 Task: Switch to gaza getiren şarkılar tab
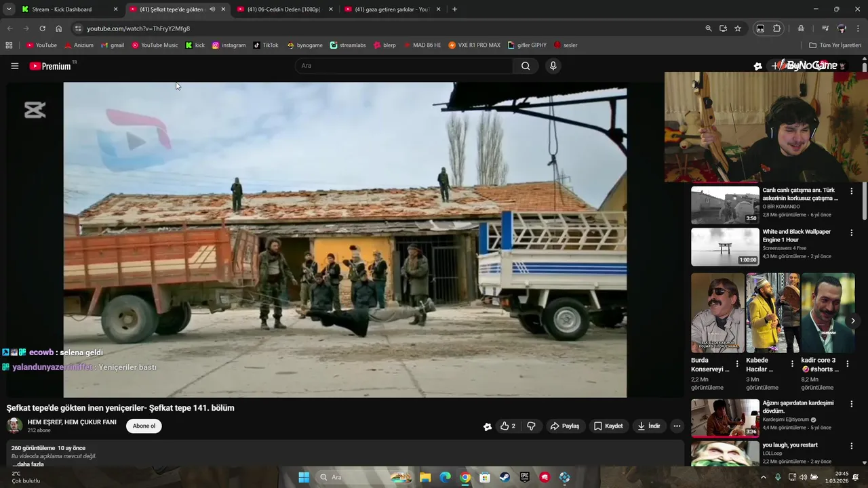(x=391, y=9)
